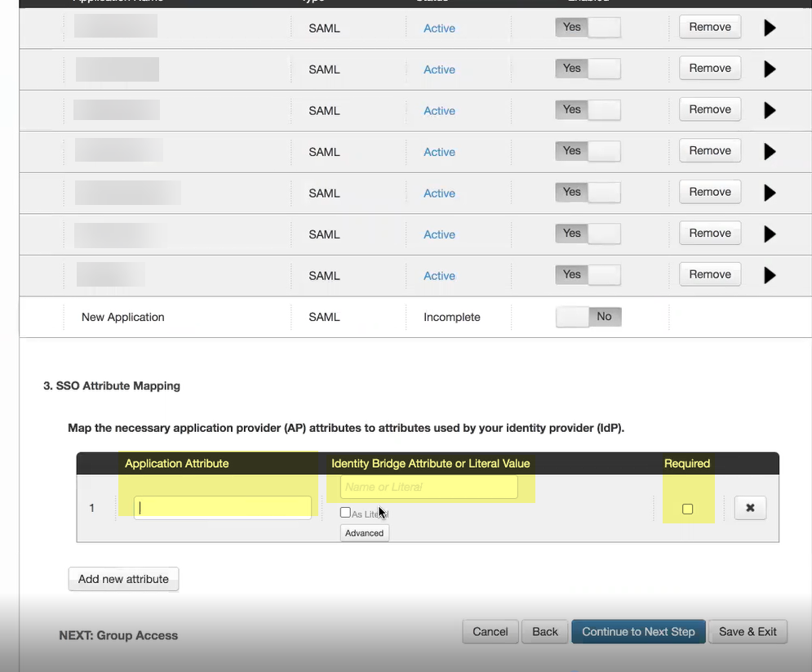Open Active status link in fifth visible row
The width and height of the screenshot is (812, 672).
439,194
